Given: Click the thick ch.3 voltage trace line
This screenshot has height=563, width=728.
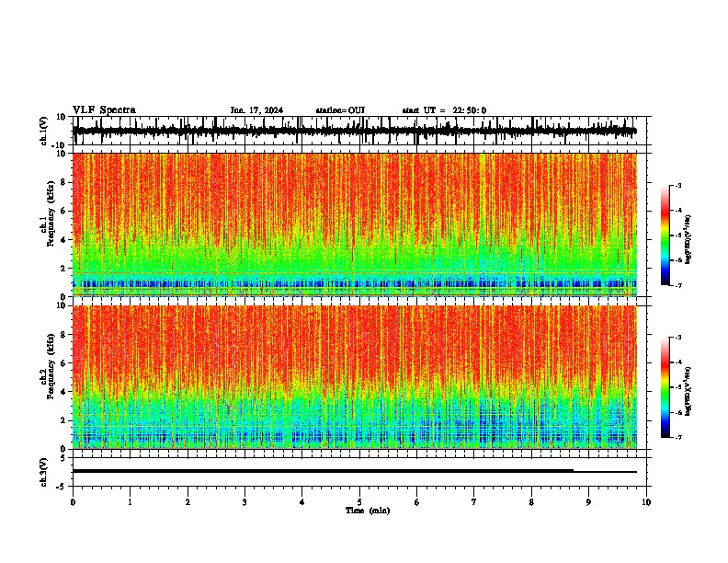Looking at the screenshot, I should (323, 471).
